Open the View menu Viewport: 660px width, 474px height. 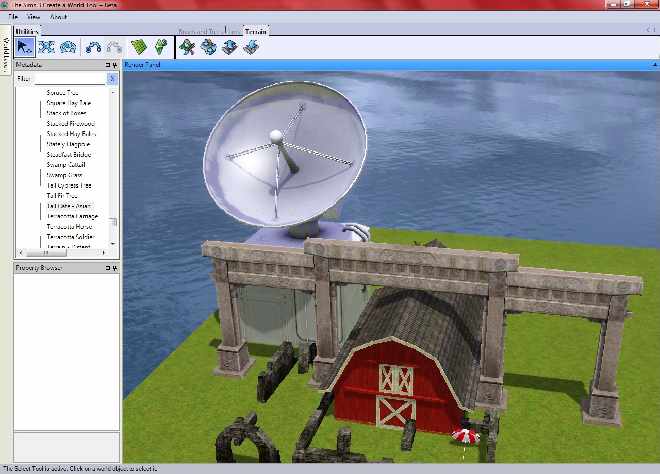33,17
